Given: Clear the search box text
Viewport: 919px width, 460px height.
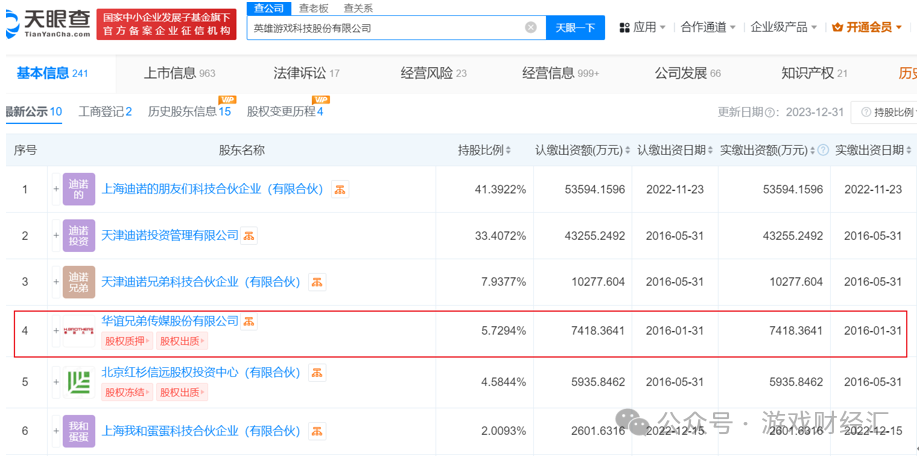Looking at the screenshot, I should pyautogui.click(x=531, y=28).
